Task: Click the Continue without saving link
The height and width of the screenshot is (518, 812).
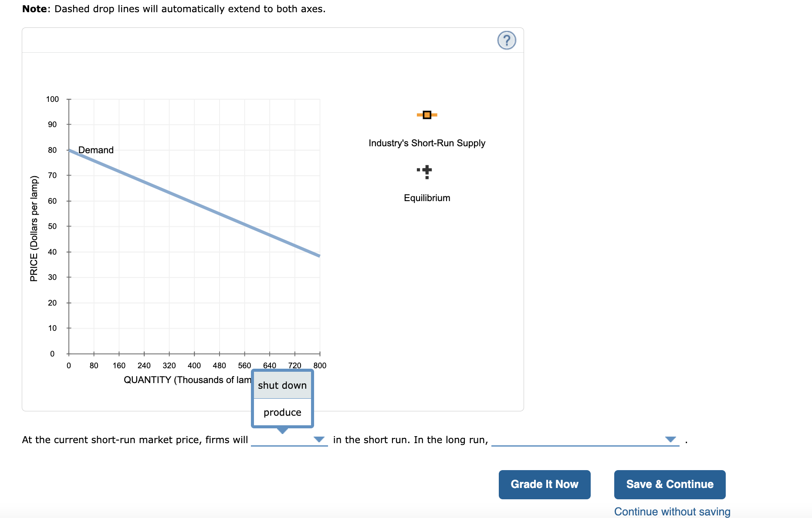Action: tap(672, 511)
